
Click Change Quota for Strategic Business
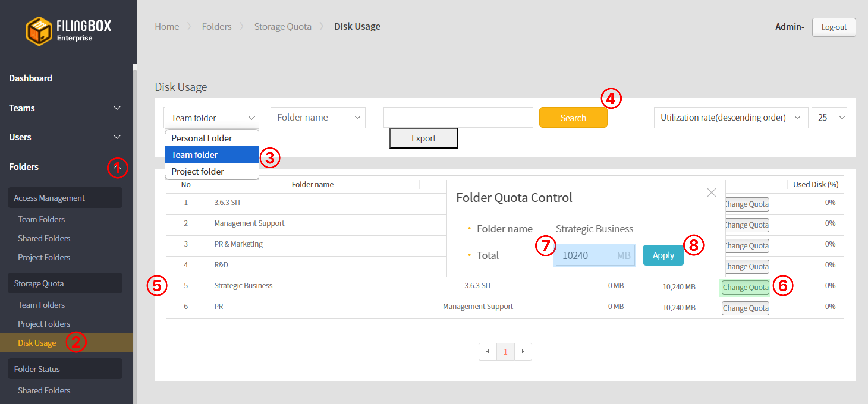pyautogui.click(x=745, y=287)
